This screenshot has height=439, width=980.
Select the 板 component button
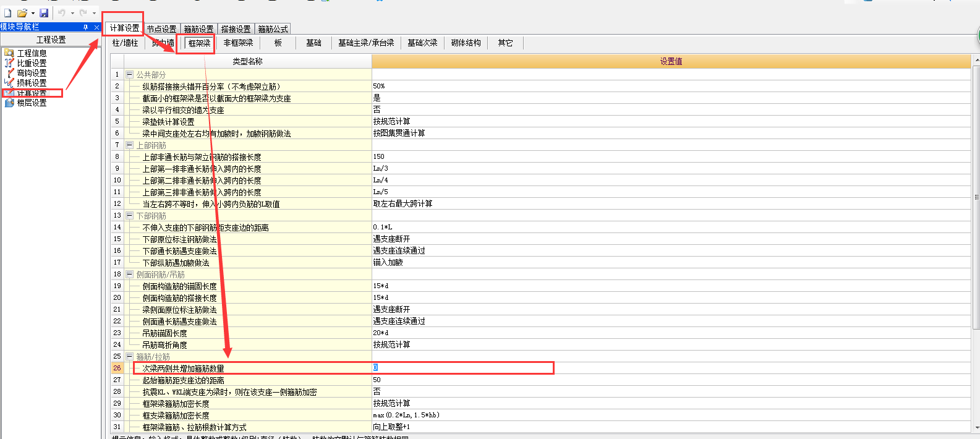(x=278, y=43)
